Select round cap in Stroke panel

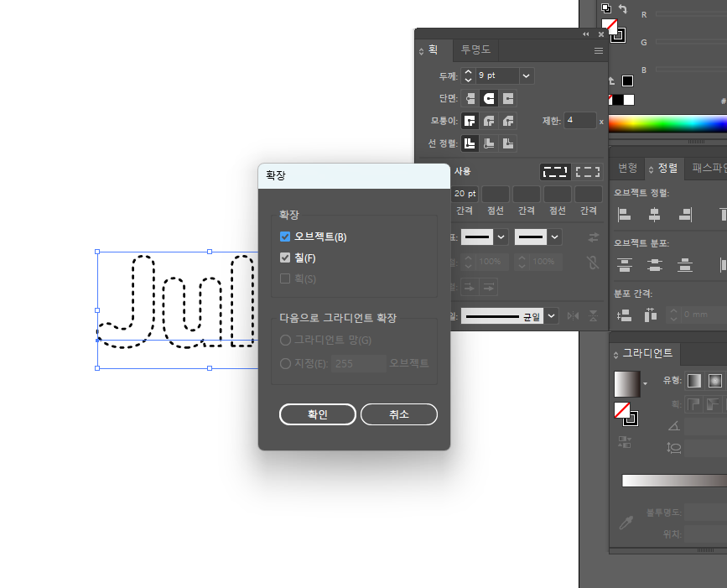coord(489,98)
